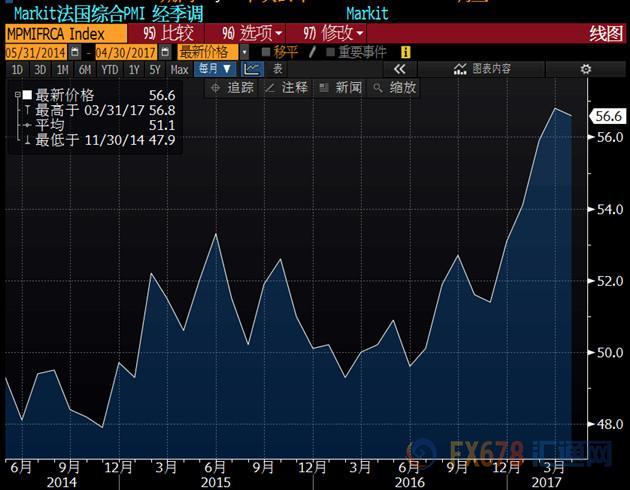The image size is (630, 490).
Task: Edit the start date 05/31/2014 field
Action: pyautogui.click(x=36, y=52)
